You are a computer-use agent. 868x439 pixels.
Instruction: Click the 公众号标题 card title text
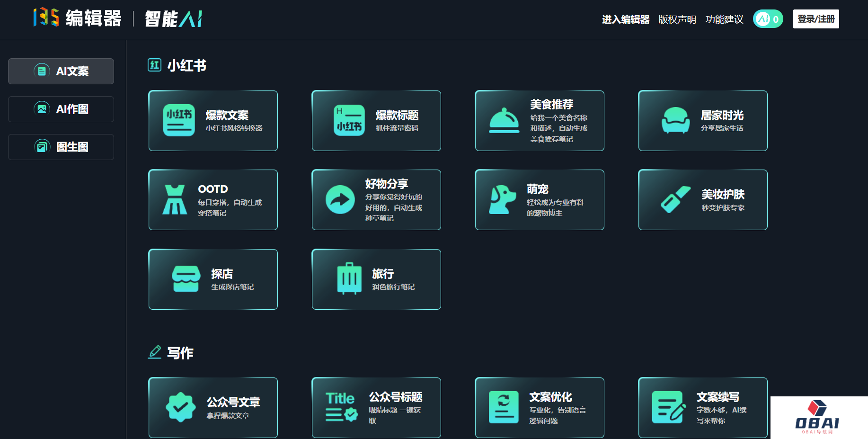point(396,397)
